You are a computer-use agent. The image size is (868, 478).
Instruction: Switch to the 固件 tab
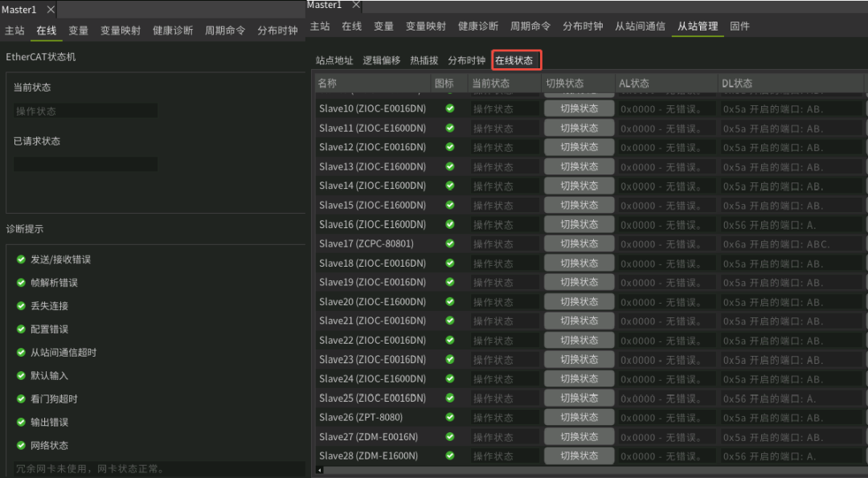click(740, 27)
